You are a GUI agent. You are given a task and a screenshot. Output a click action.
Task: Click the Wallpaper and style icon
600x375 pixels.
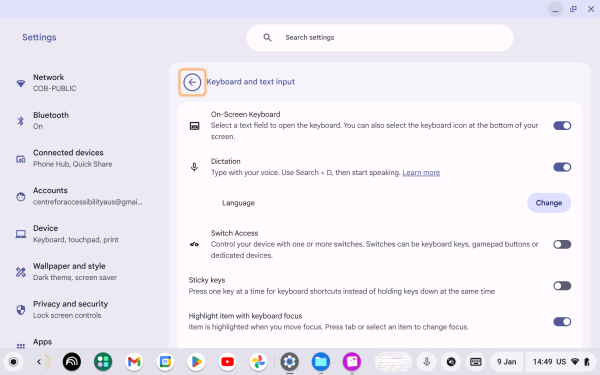pyautogui.click(x=21, y=272)
